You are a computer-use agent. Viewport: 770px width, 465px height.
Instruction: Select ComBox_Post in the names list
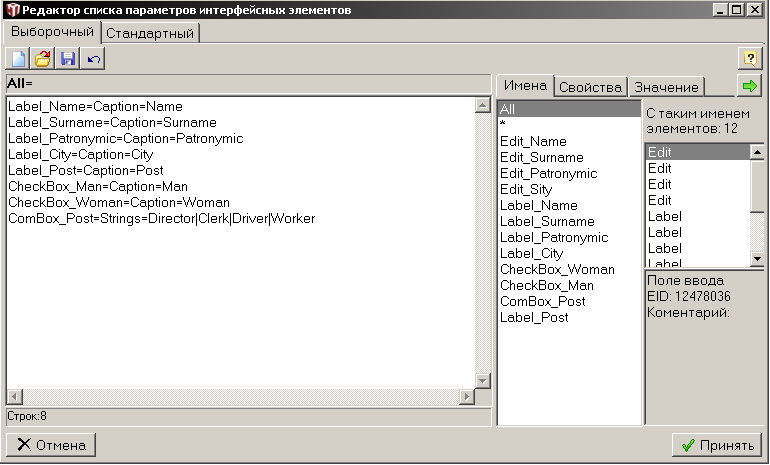(543, 302)
